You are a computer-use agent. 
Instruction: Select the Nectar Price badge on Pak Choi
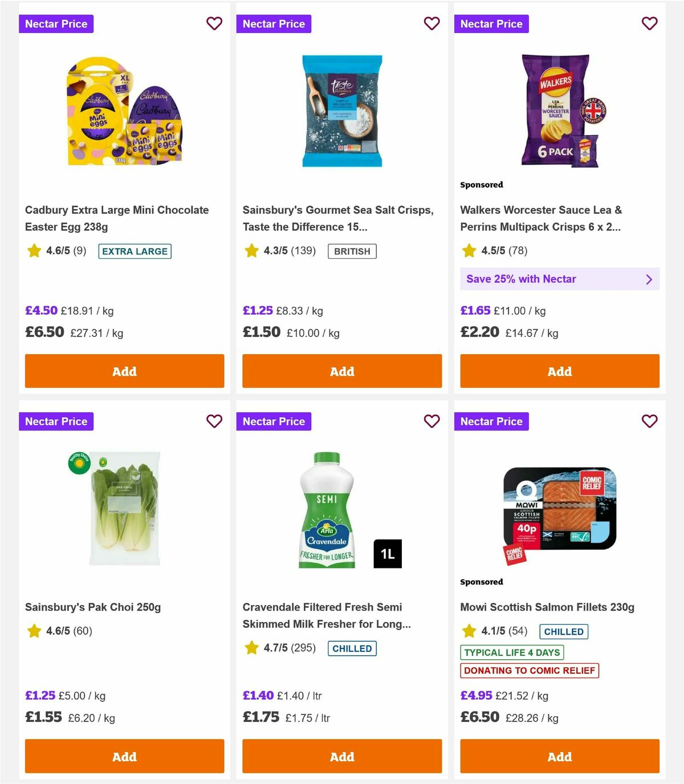tap(56, 421)
